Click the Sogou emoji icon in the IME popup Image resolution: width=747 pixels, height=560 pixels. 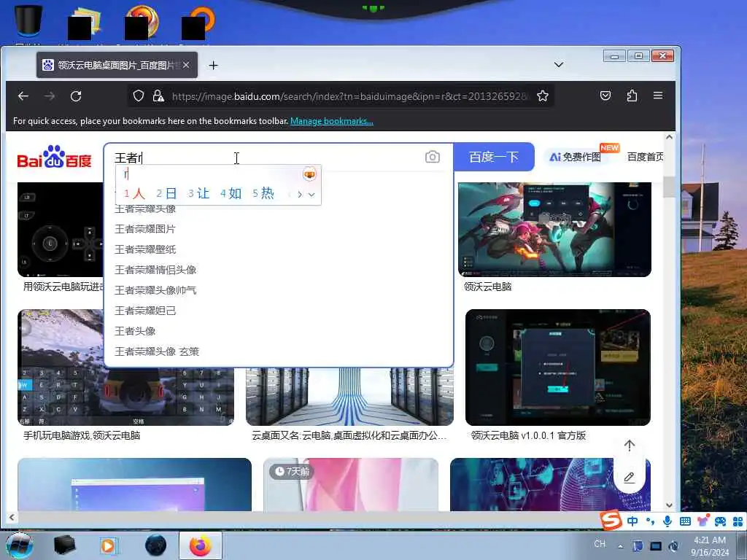[309, 174]
